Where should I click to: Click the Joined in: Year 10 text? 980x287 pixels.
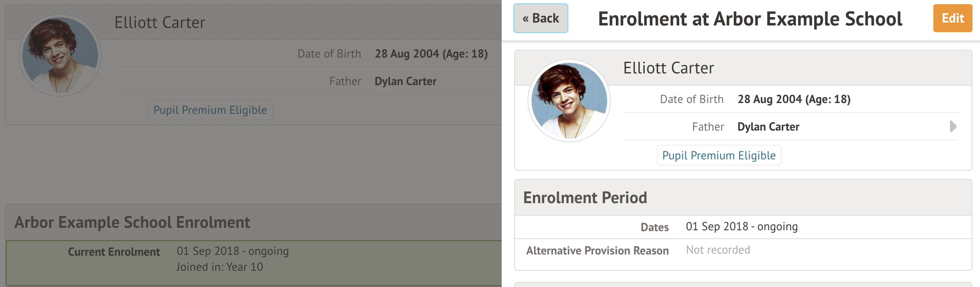click(x=220, y=267)
